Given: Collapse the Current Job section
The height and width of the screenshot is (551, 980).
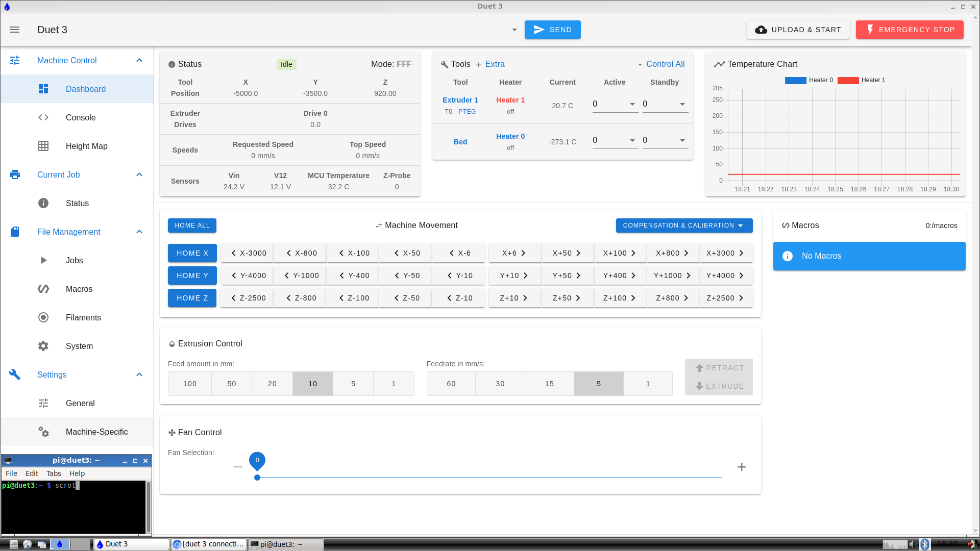Looking at the screenshot, I should tap(139, 174).
